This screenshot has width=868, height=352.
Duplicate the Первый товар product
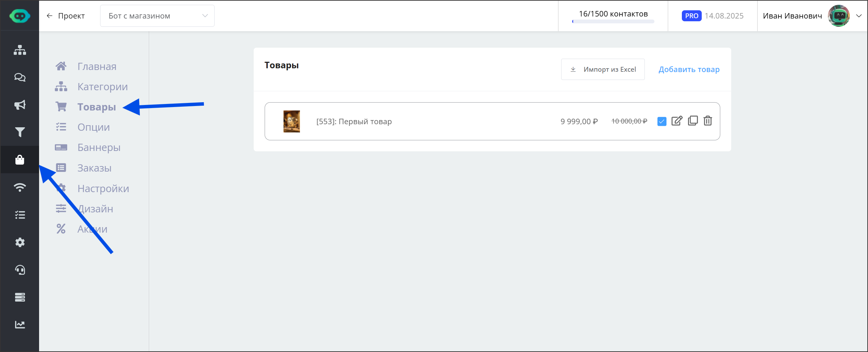click(692, 121)
